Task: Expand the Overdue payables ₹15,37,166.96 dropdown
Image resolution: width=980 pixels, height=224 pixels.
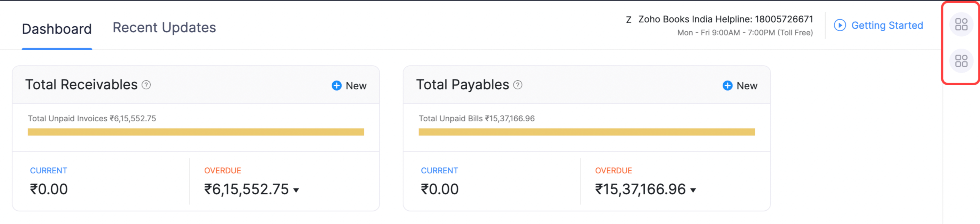Action: coord(693,190)
